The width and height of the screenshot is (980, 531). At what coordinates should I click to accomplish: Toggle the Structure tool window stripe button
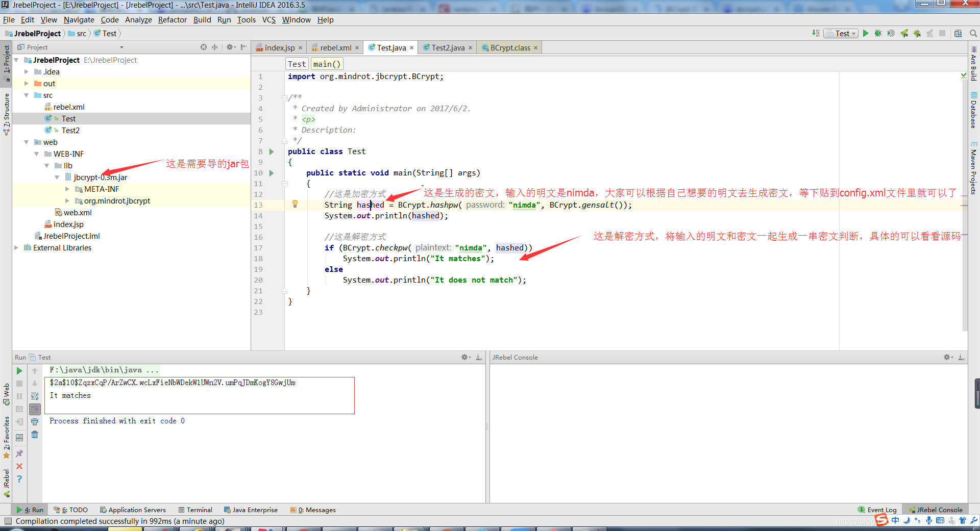click(6, 114)
